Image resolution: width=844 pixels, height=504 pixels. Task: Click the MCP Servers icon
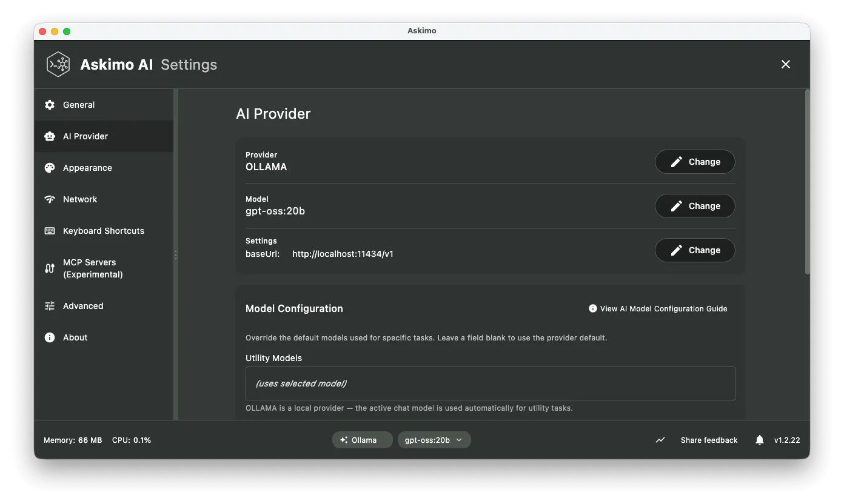click(50, 268)
